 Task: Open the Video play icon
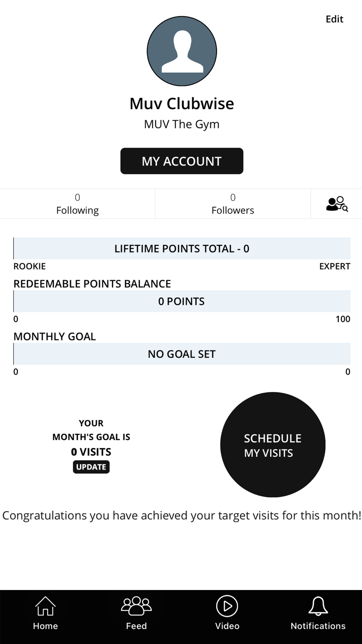(227, 606)
